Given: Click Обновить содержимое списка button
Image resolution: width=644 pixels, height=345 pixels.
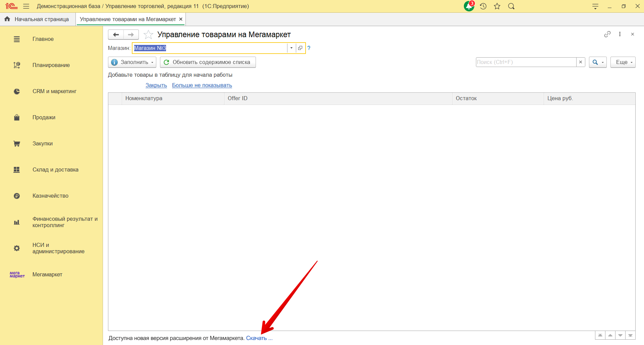Looking at the screenshot, I should (208, 62).
